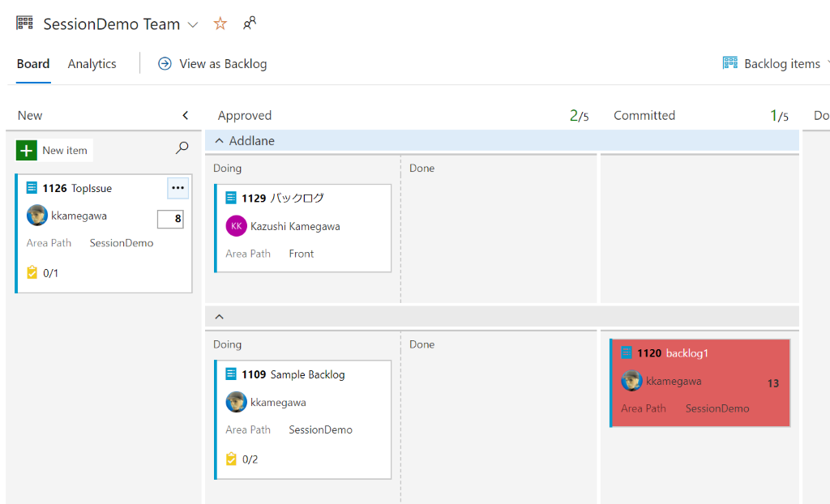Click kkamegawa avatar on card 1109

tap(236, 402)
